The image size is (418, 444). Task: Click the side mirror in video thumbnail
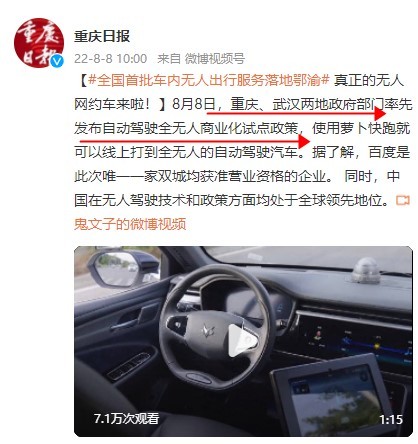click(x=124, y=268)
